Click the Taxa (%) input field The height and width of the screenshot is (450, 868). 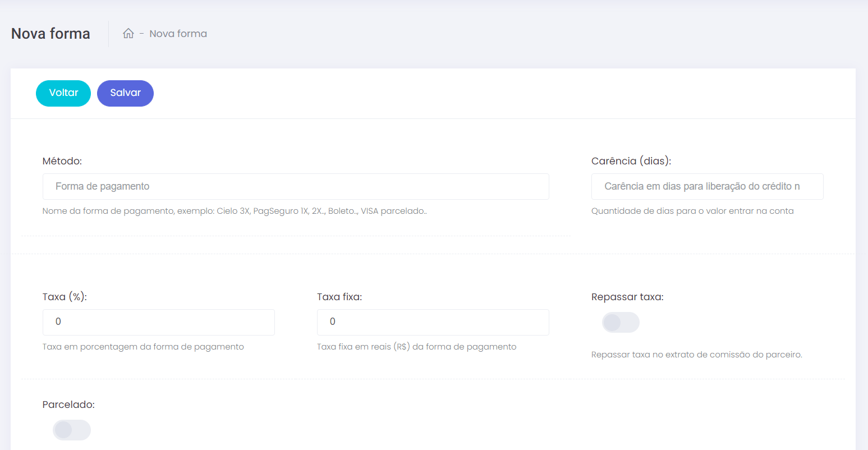[159, 322]
